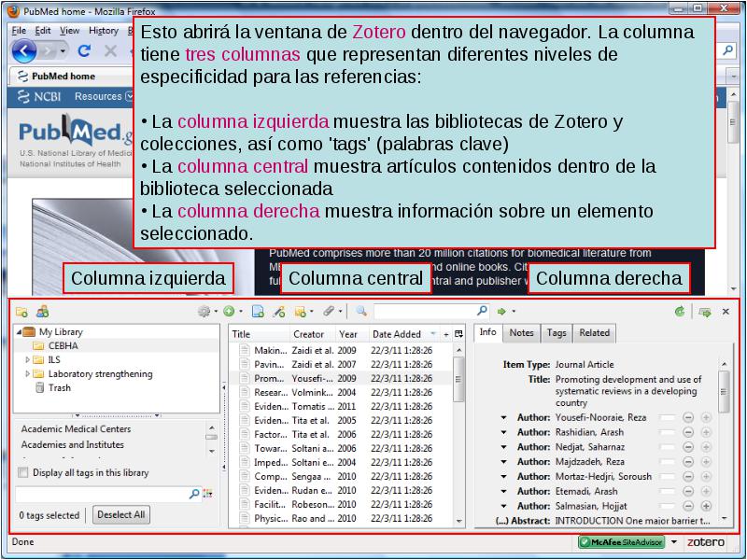Remove author Yousefi-Nooraie with minus button
This screenshot has width=747, height=560.
click(x=688, y=417)
